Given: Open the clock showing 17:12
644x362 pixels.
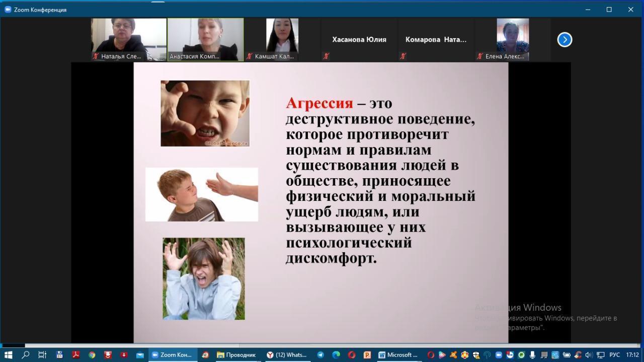Looking at the screenshot, I should 632,355.
